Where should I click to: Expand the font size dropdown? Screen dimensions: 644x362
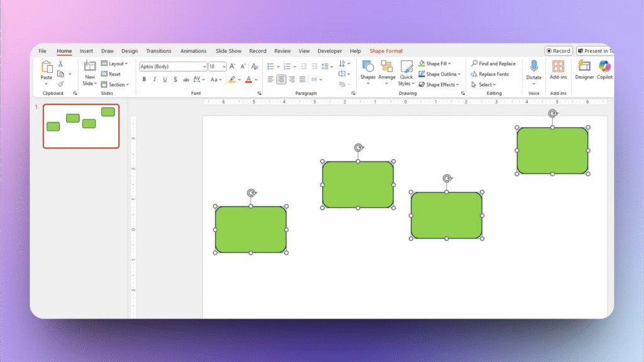[224, 66]
